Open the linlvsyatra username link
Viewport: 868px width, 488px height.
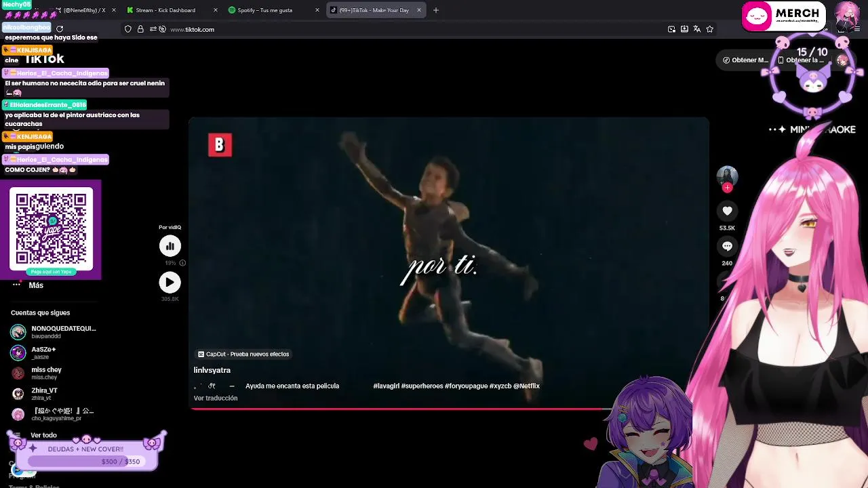click(x=212, y=370)
